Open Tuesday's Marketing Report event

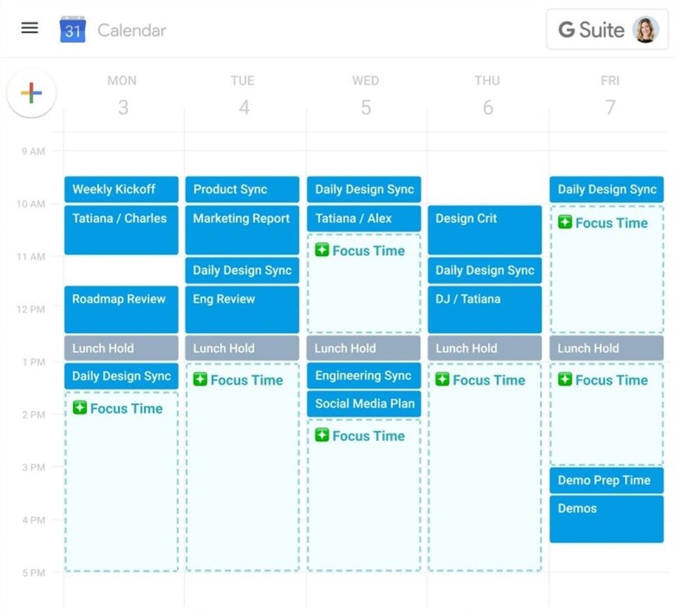click(242, 229)
